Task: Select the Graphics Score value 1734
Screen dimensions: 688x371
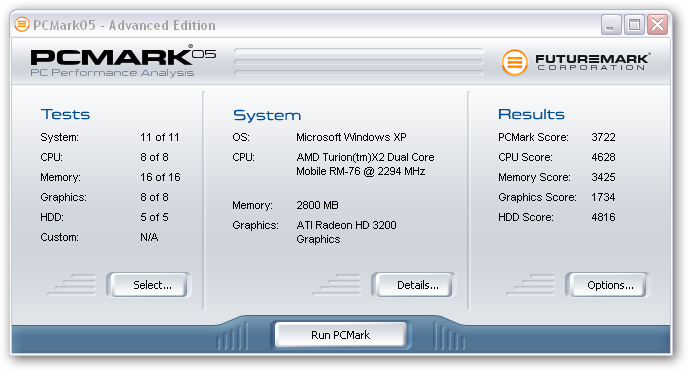Action: 603,197
